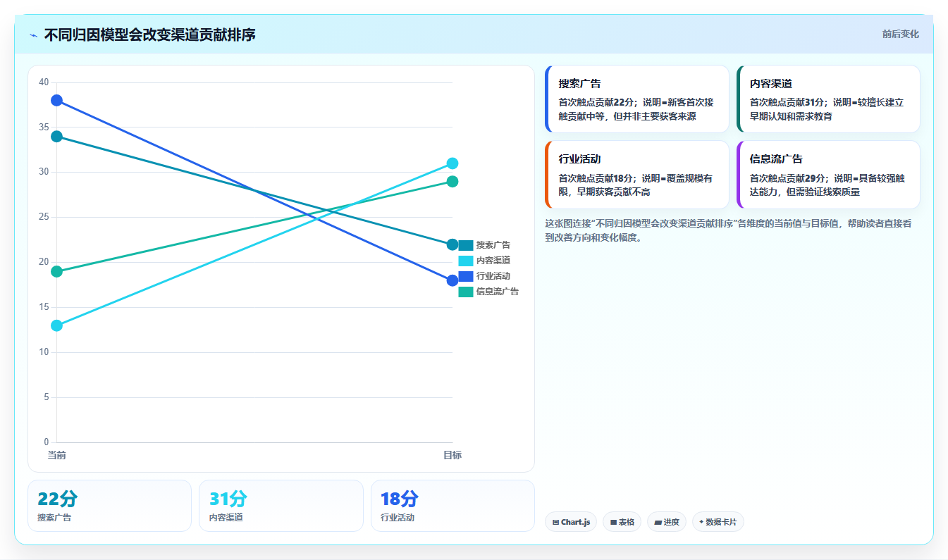Viewport: 948px width, 560px height.
Task: Click the y-axis value 40
Action: (x=44, y=82)
